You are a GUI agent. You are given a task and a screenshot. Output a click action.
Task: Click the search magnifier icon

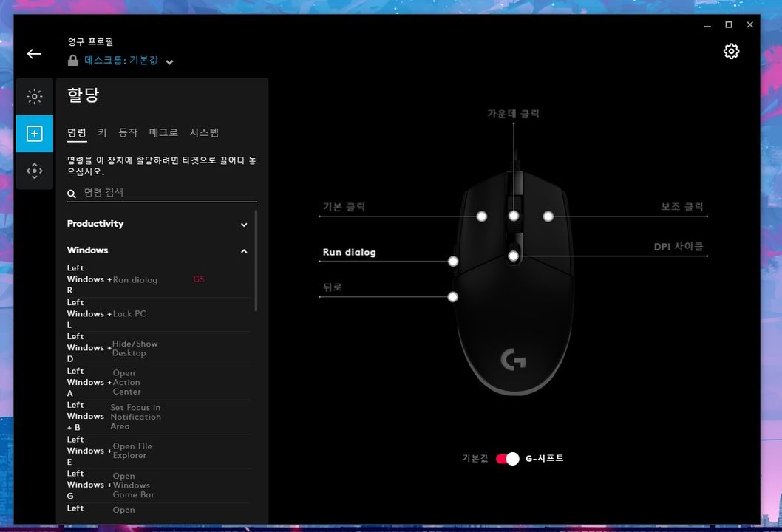coord(72,194)
